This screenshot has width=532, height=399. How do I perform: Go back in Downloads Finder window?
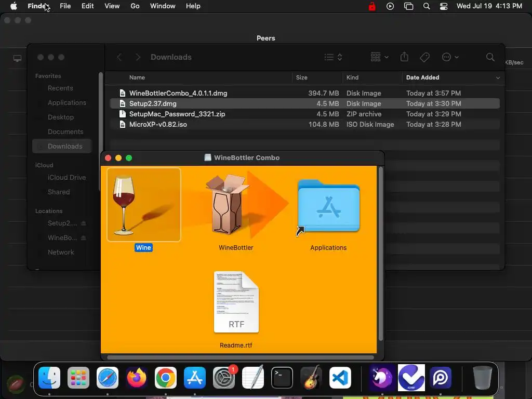tap(119, 57)
